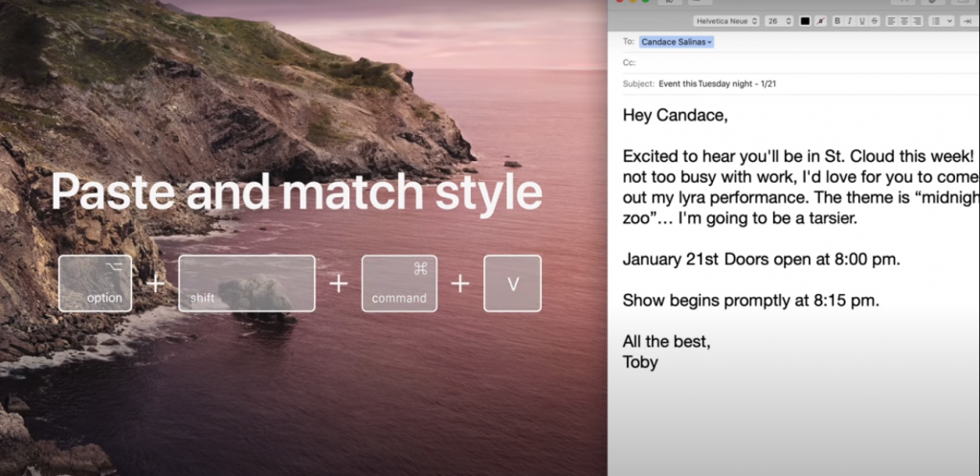The width and height of the screenshot is (980, 476).
Task: Open the Helvetica Neue font dropdown
Action: coord(726,21)
